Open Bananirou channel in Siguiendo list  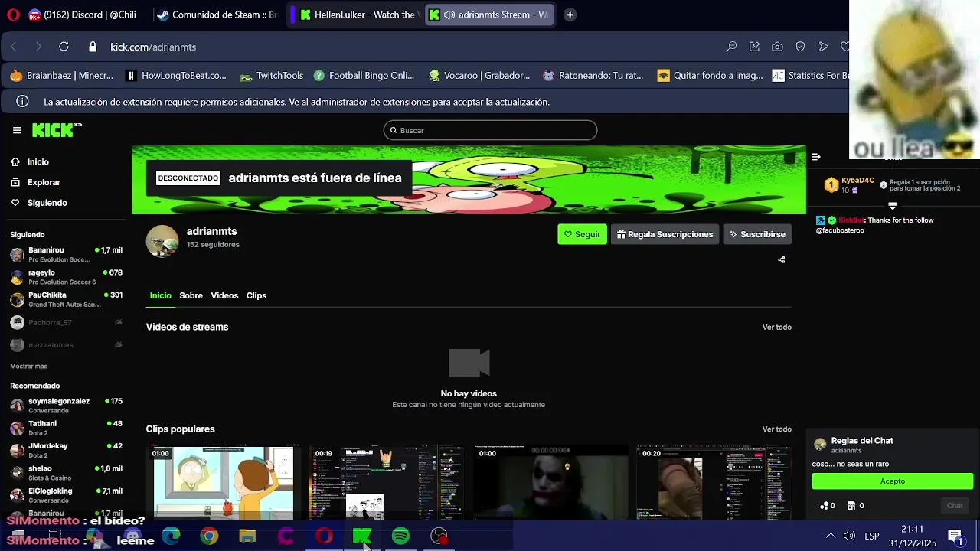66,255
